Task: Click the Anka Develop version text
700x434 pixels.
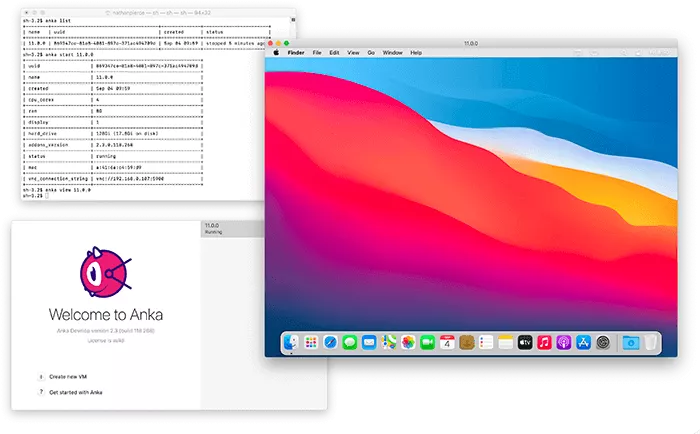Action: tap(106, 331)
